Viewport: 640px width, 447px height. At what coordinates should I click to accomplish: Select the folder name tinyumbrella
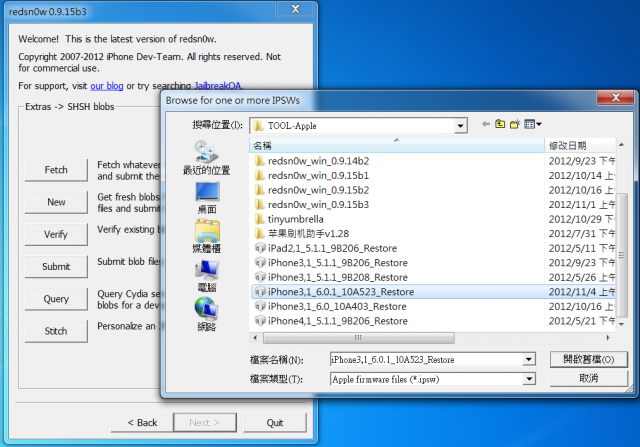click(296, 219)
